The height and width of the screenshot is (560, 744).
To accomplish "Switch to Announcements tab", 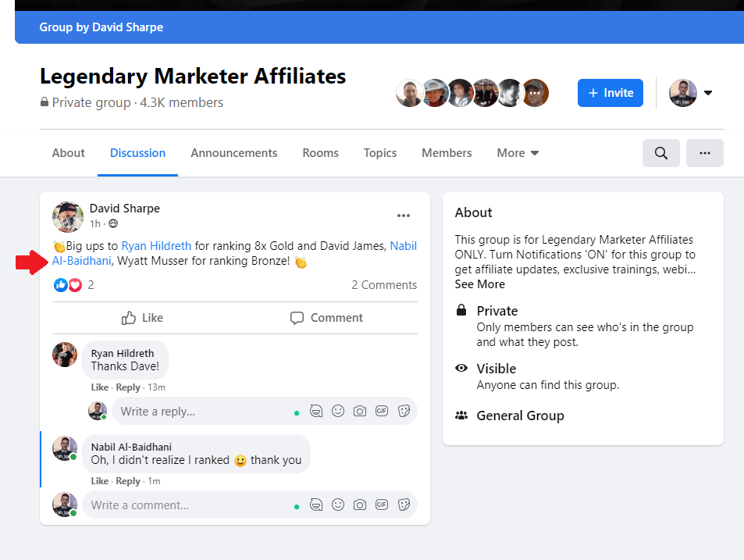I will pos(234,153).
